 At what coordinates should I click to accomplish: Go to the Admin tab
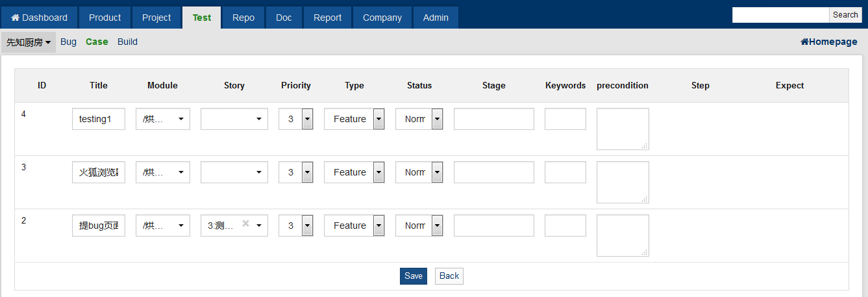[x=436, y=18]
